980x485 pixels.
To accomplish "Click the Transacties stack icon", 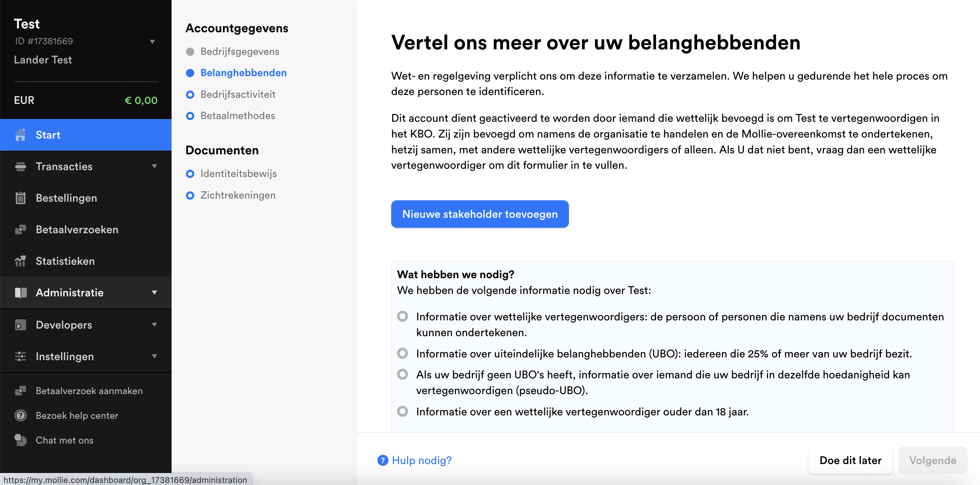I will click(21, 166).
